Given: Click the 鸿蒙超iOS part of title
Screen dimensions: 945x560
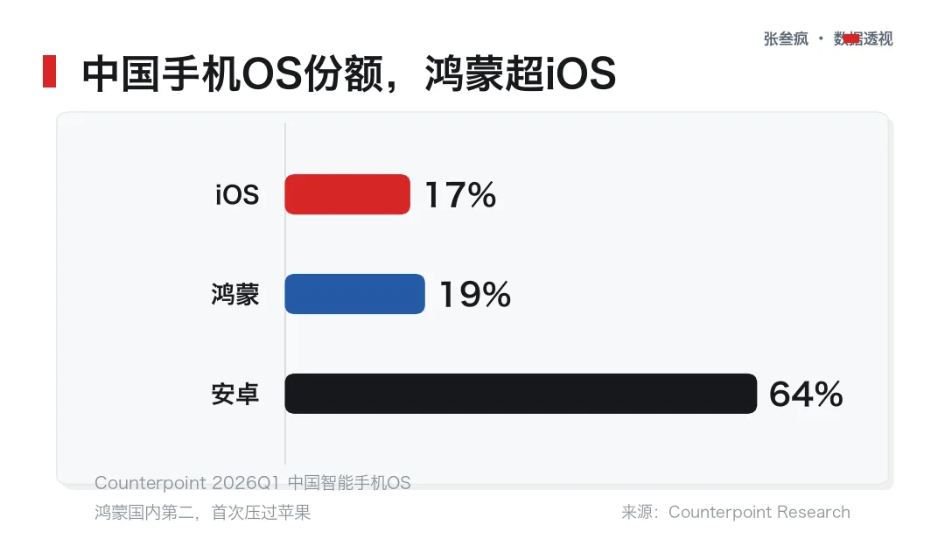Looking at the screenshot, I should click(520, 73).
